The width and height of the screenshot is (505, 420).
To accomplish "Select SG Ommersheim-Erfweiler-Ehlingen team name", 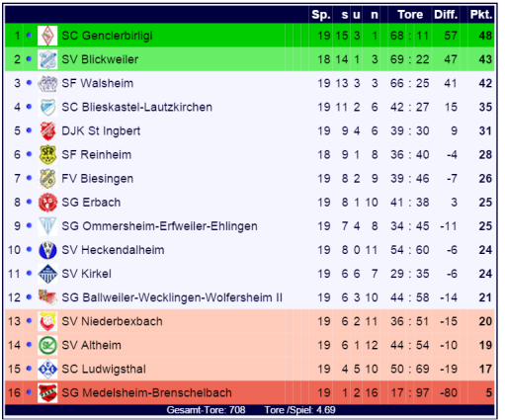I will (x=160, y=226).
